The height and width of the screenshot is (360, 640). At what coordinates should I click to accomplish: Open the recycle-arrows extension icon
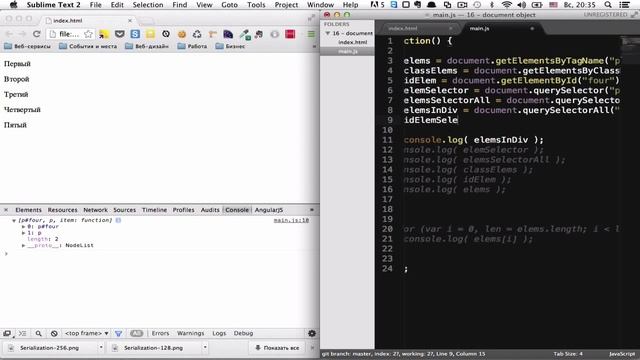(x=197, y=34)
